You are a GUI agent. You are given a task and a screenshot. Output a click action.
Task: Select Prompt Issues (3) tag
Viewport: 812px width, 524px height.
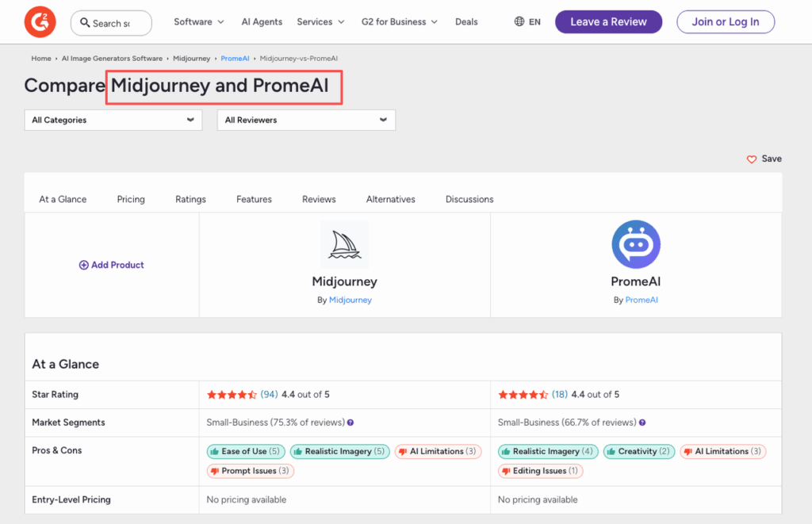click(251, 471)
